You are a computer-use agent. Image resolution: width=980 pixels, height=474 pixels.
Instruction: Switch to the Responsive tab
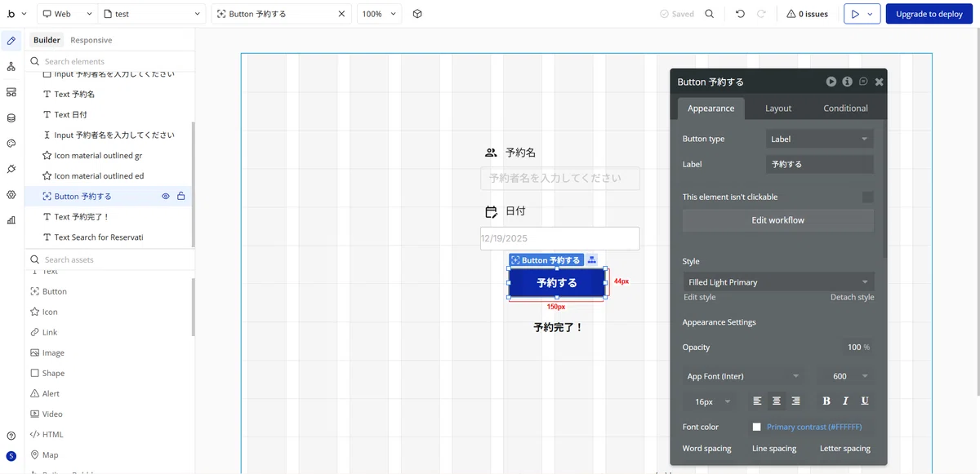pos(91,40)
